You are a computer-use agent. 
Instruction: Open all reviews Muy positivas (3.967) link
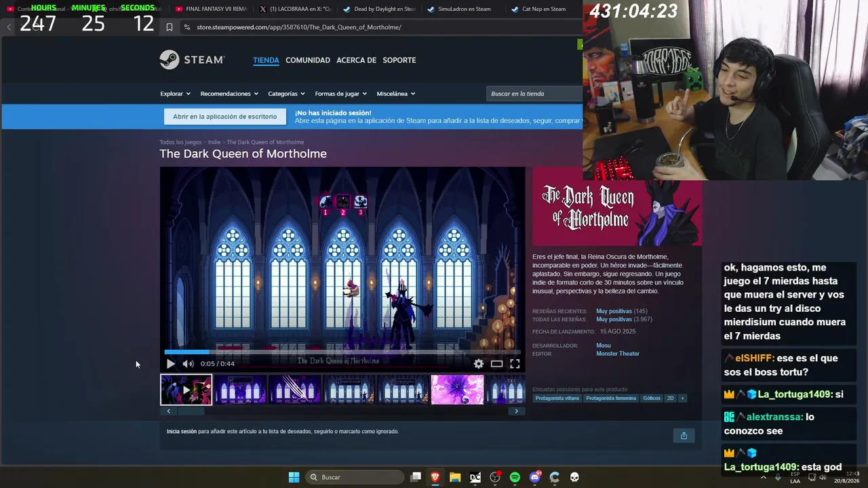tap(614, 319)
